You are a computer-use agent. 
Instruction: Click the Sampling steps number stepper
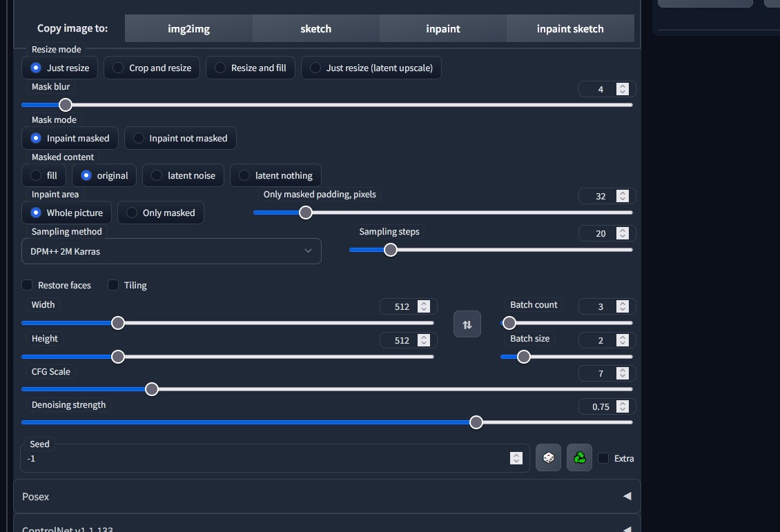tap(622, 233)
